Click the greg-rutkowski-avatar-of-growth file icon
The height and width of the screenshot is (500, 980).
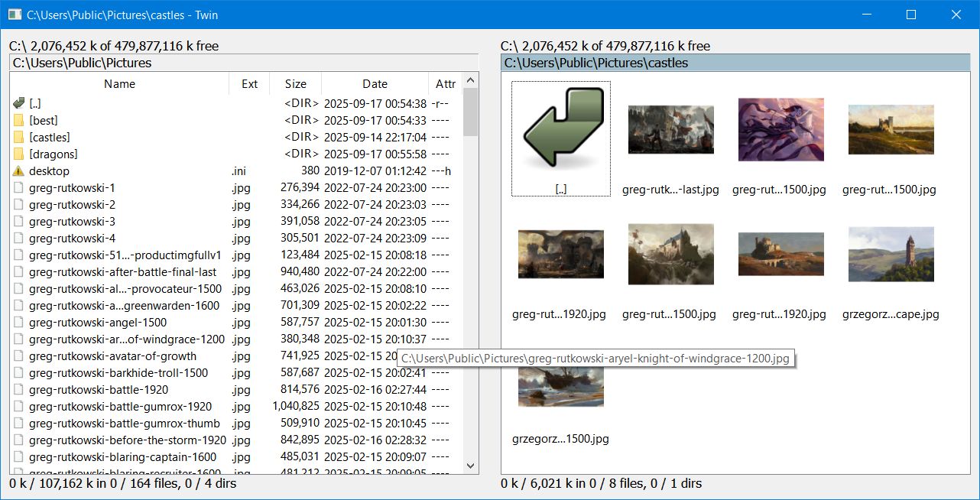(19, 356)
